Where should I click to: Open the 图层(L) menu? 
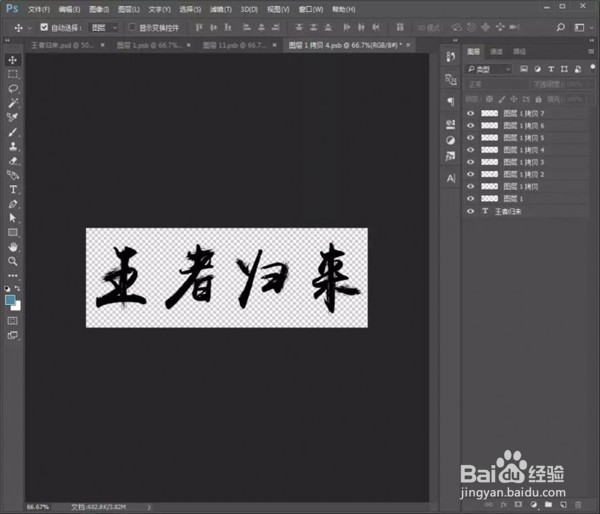click(x=128, y=9)
